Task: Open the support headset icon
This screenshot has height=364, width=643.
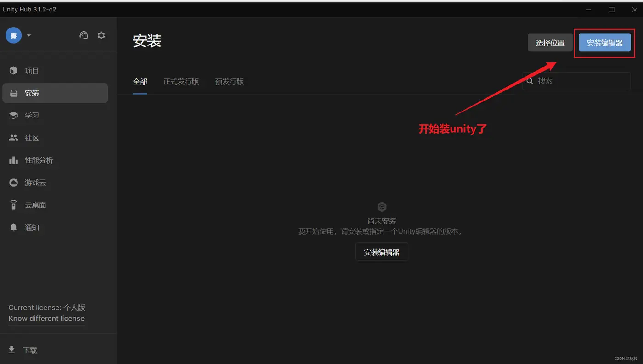Action: coord(84,35)
